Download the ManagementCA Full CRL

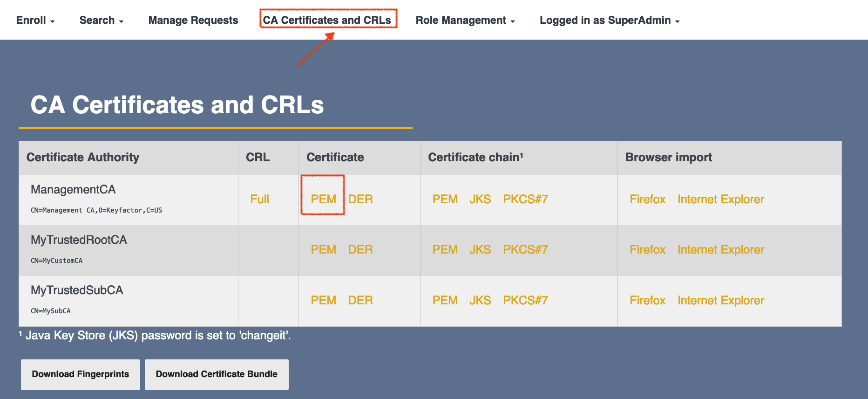[x=259, y=199]
